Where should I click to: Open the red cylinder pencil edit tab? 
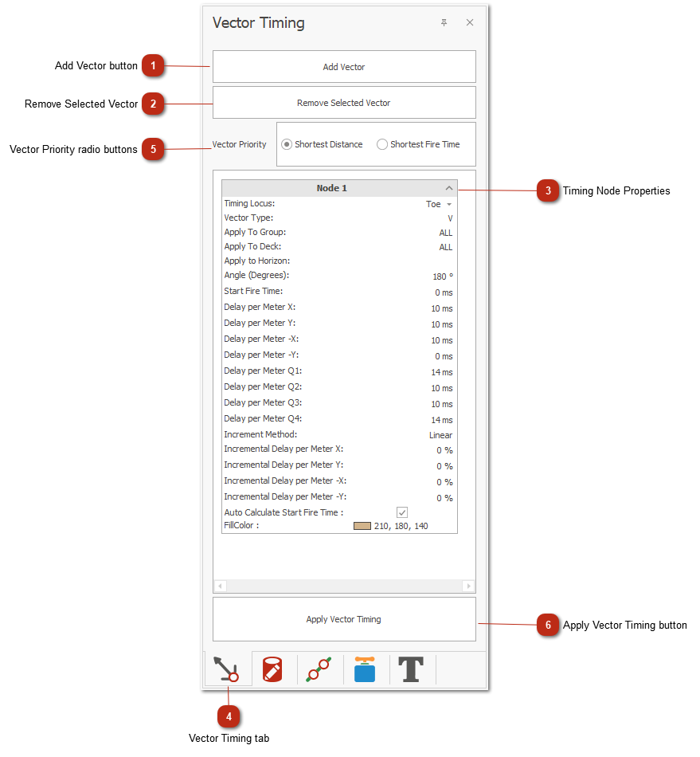coord(273,669)
